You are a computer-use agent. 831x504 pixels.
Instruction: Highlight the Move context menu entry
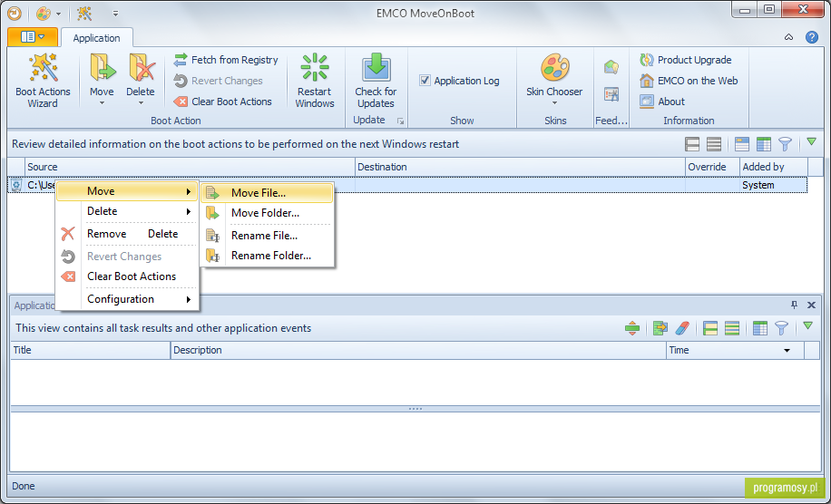point(127,191)
